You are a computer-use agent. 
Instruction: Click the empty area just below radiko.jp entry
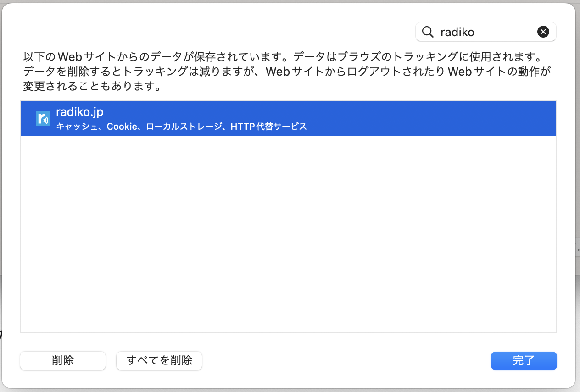(x=288, y=151)
